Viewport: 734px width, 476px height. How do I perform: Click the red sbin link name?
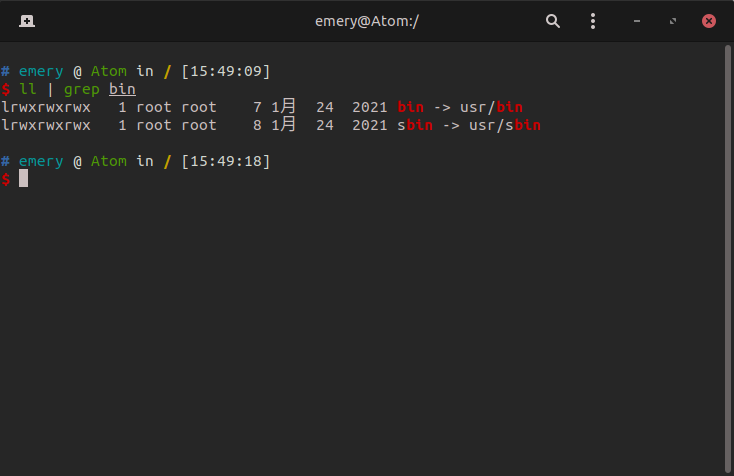415,125
